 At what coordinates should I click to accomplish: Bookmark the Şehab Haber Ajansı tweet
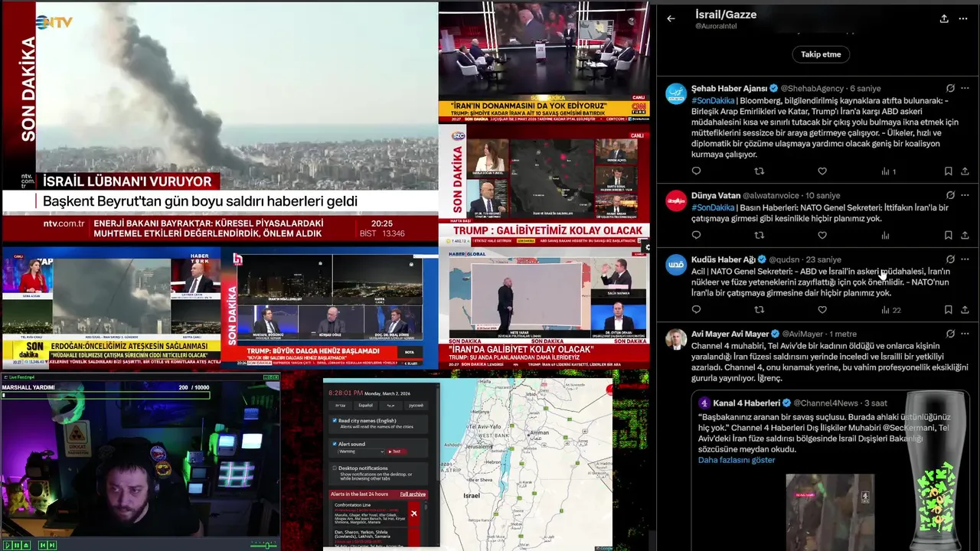tap(948, 171)
